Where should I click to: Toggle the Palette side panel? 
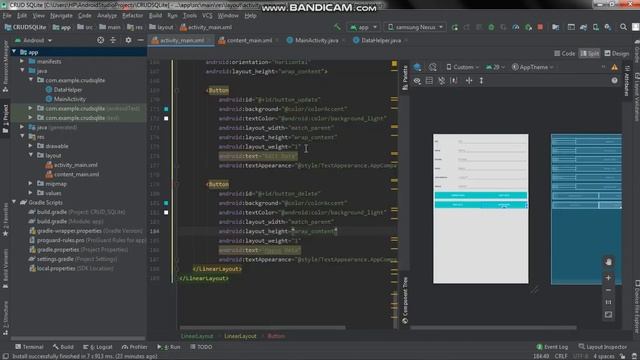pos(405,78)
